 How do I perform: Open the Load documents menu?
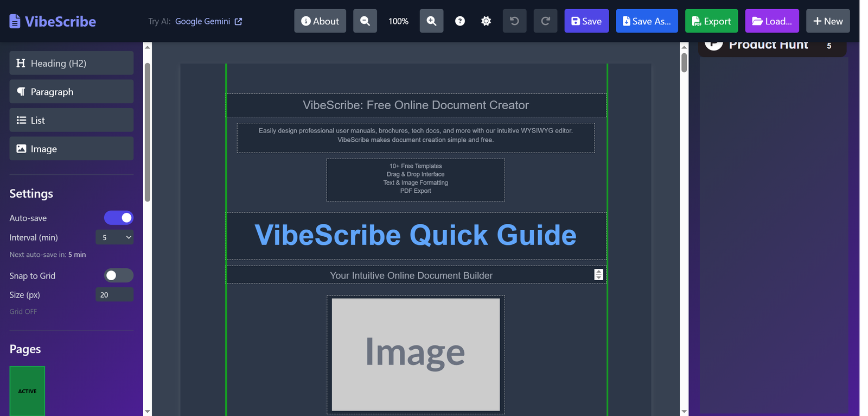tap(771, 21)
